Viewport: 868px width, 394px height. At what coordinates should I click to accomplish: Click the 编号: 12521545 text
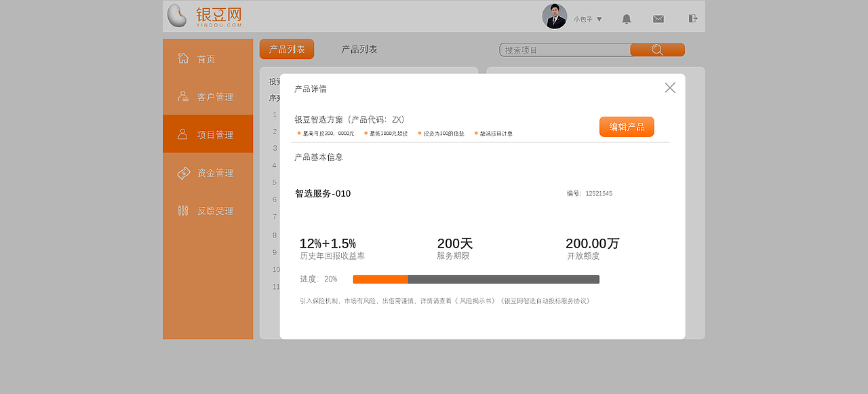click(x=589, y=194)
